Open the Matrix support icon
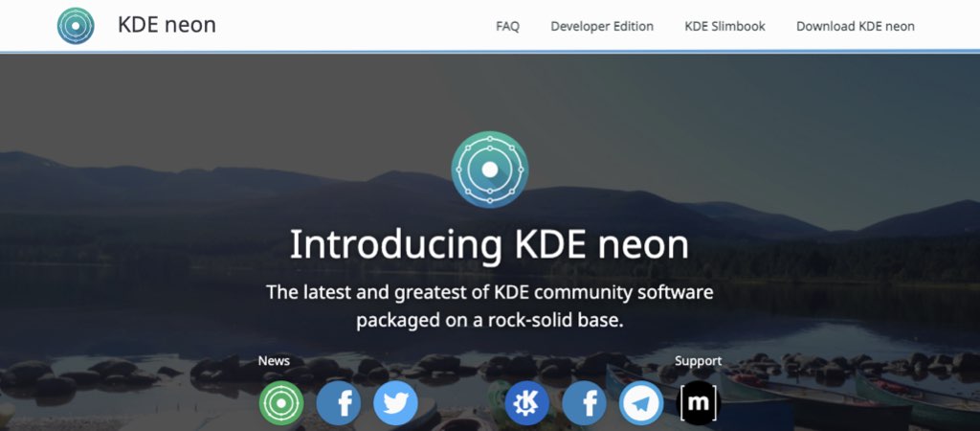Image resolution: width=980 pixels, height=431 pixels. point(699,403)
